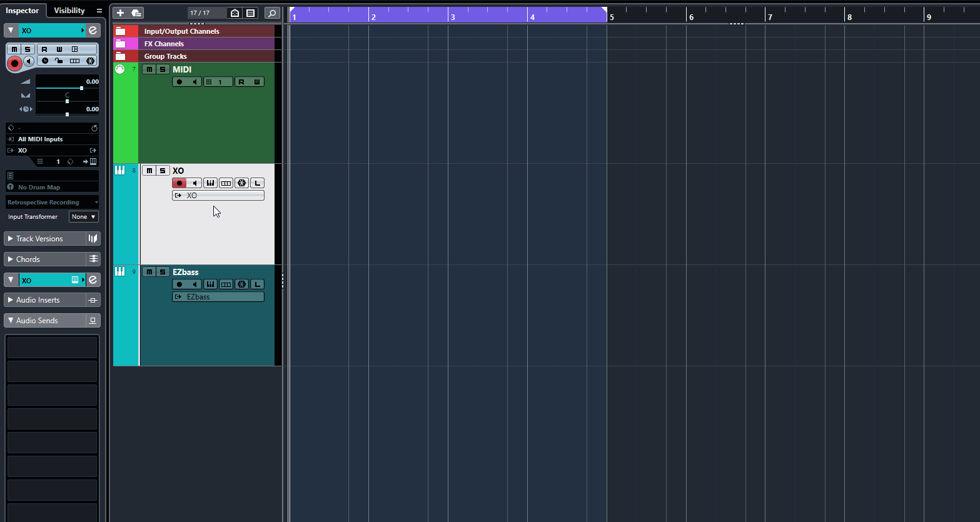Collapse the Audio Sends section
Viewport: 980px width, 522px height.
tap(10, 321)
